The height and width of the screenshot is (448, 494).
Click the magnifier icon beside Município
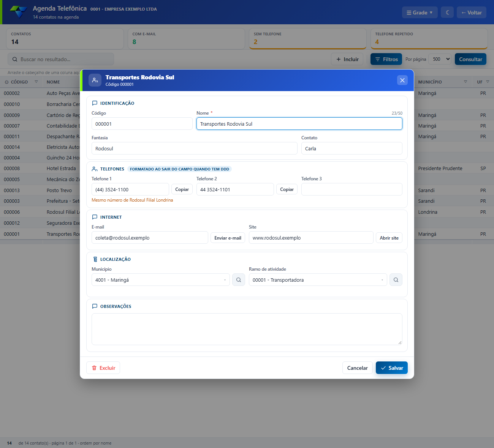[x=239, y=280]
